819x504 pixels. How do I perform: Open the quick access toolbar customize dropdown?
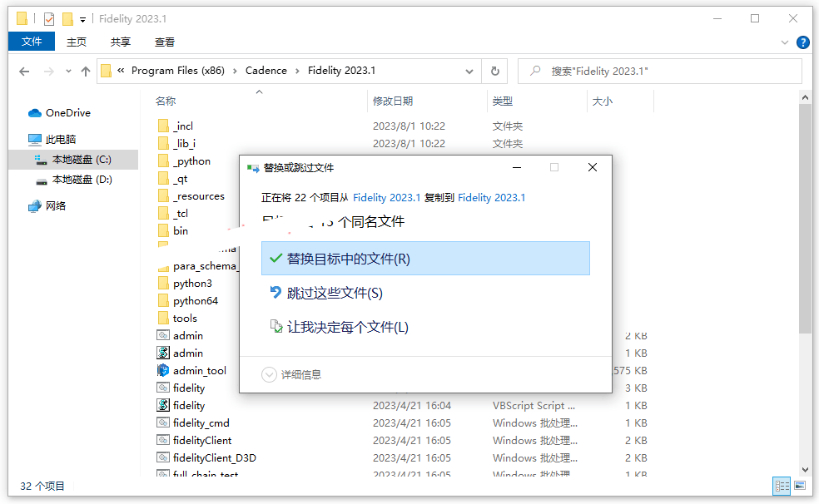click(x=82, y=20)
